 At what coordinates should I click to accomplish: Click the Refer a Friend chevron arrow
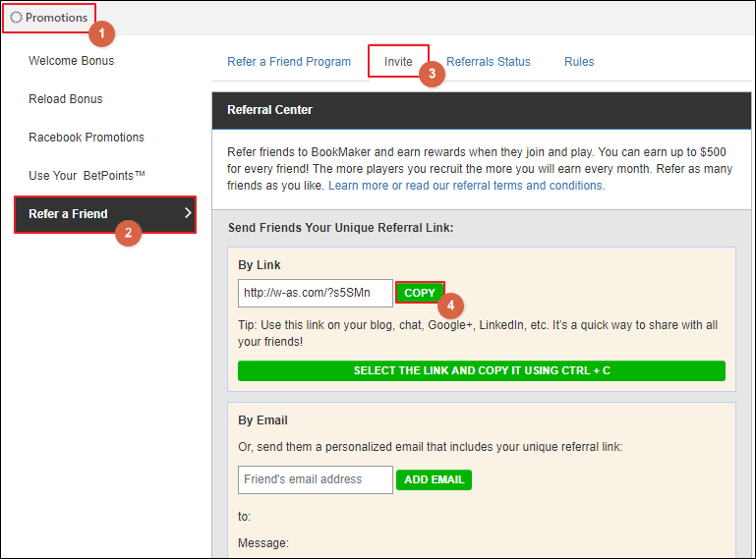tap(188, 213)
